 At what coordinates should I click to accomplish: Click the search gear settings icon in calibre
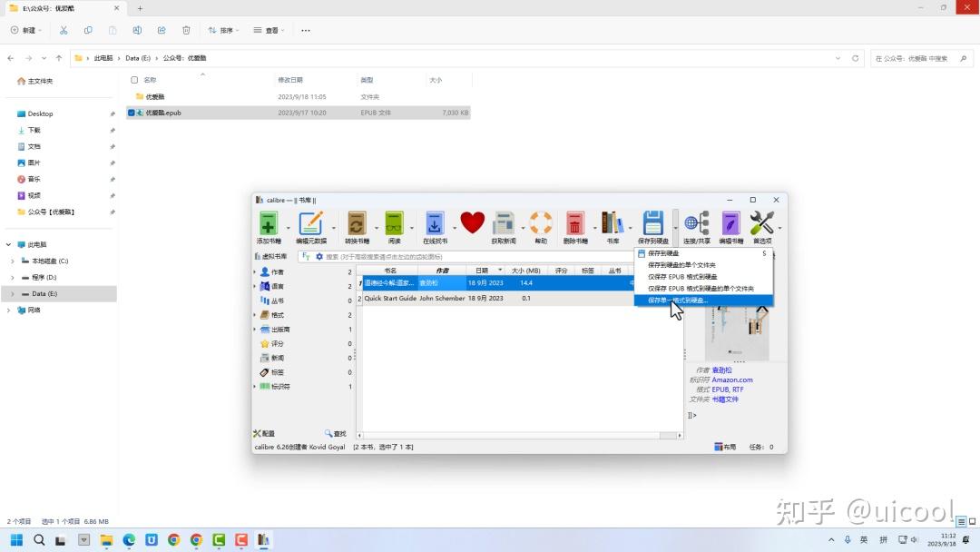coord(319,256)
